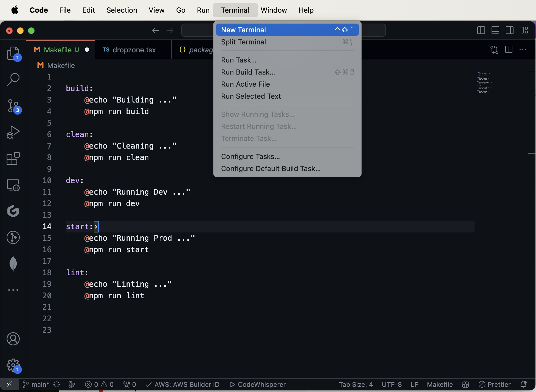This screenshot has width=536, height=392.
Task: Change indentation via Tab Size: 4
Action: 356,384
